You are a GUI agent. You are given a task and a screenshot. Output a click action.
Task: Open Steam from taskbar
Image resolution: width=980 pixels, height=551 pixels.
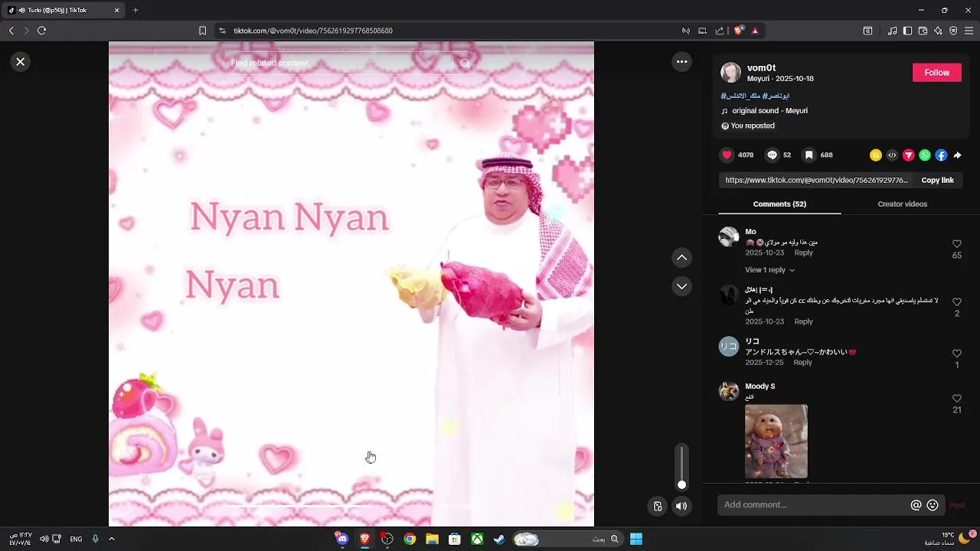tap(499, 540)
